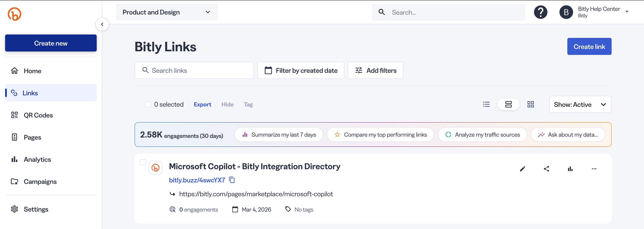Click the B account avatar
The width and height of the screenshot is (644, 229).
coord(566,12)
